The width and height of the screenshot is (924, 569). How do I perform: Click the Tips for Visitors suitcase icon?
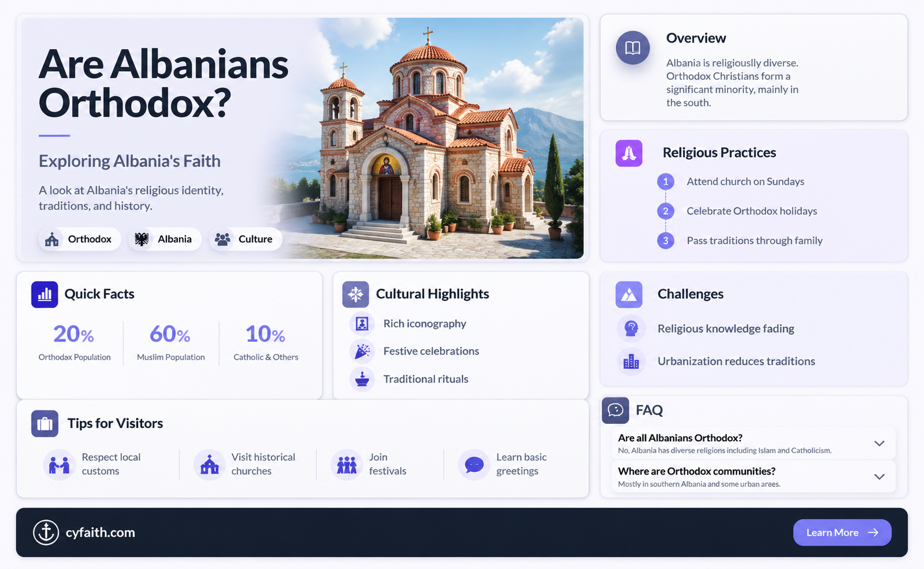click(x=44, y=424)
